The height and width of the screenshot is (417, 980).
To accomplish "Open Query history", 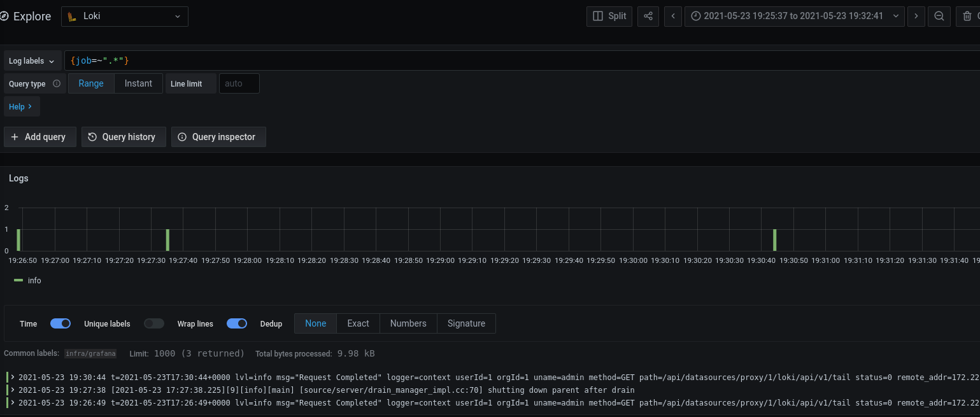I will click(124, 137).
